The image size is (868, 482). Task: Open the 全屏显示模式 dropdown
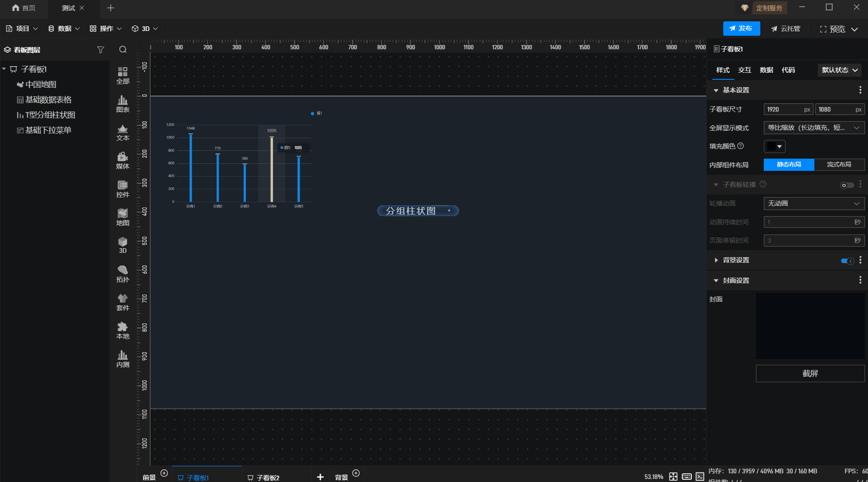click(814, 128)
